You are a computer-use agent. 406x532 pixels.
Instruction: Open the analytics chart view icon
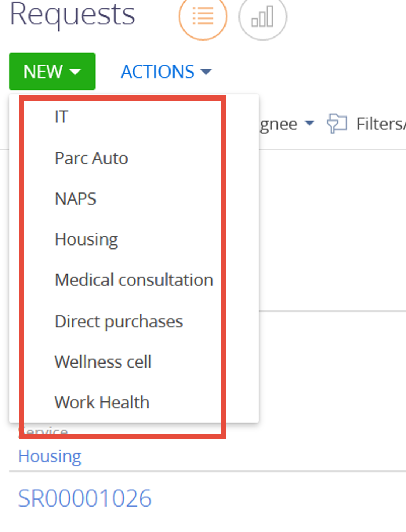[262, 16]
